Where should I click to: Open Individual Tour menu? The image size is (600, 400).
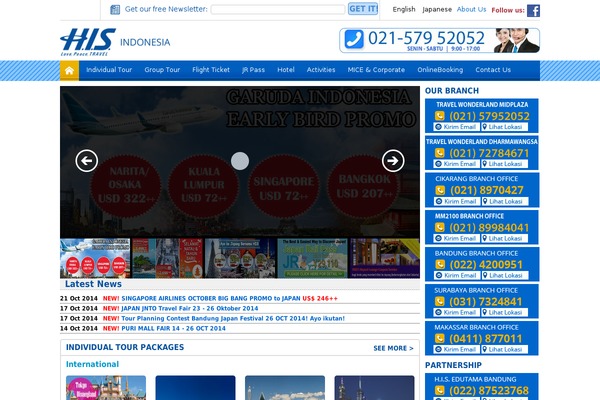click(x=109, y=70)
